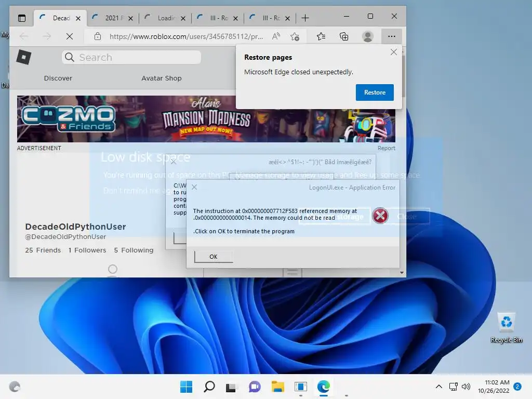
Task: Open Chat app on the taskbar
Action: click(x=255, y=387)
